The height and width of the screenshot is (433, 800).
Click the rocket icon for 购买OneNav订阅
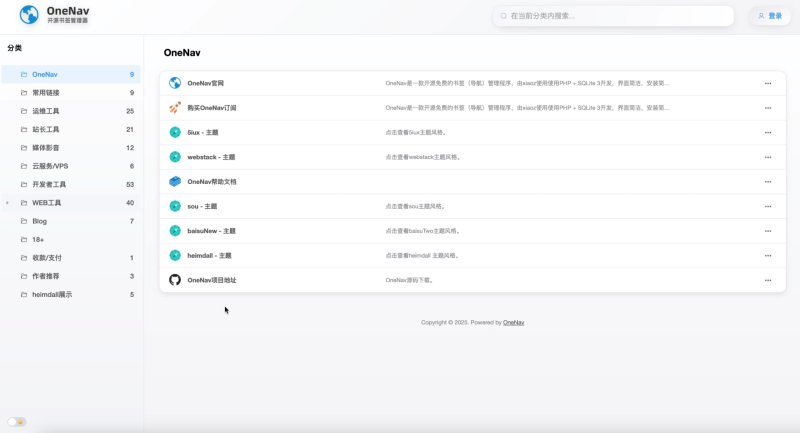(x=175, y=108)
